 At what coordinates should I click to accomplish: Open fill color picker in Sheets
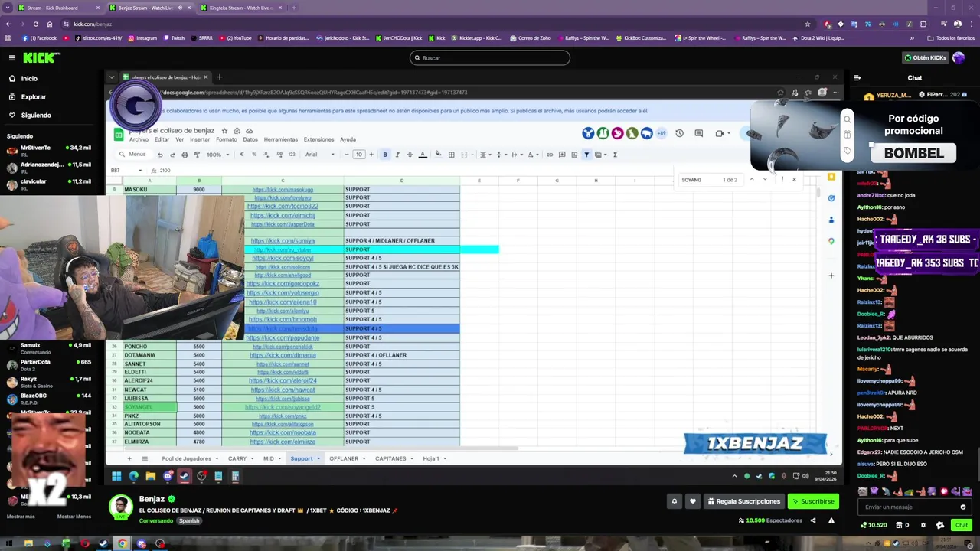coord(438,155)
